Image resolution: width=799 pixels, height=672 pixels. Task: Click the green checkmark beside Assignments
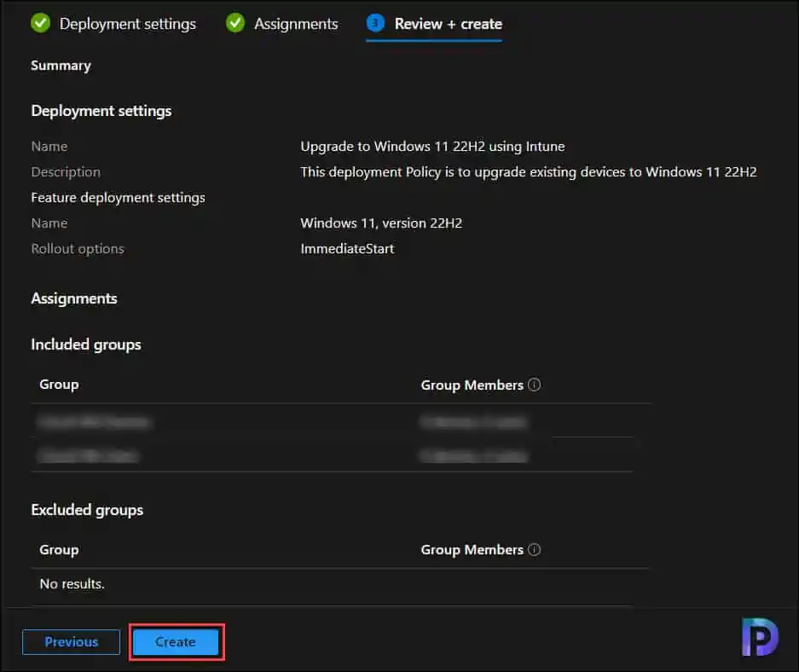234,23
